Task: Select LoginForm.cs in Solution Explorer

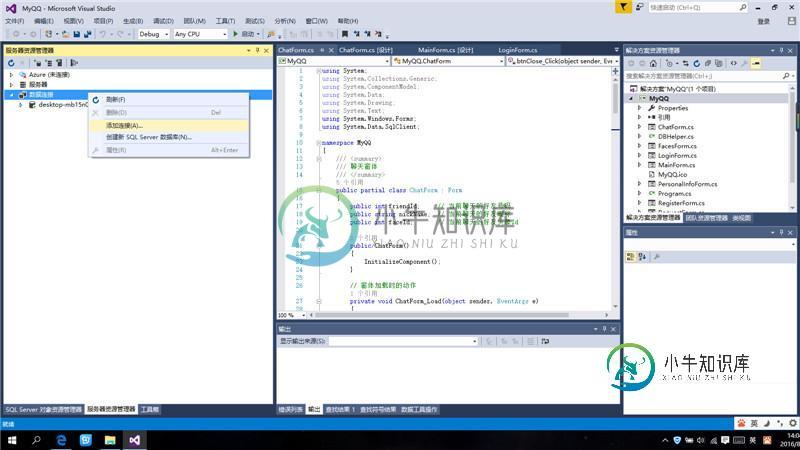Action: [x=677, y=156]
